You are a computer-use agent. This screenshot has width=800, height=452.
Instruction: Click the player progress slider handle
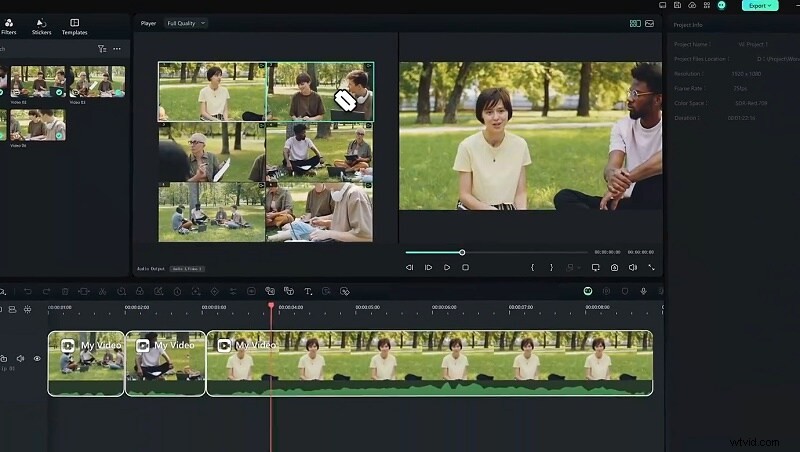462,253
